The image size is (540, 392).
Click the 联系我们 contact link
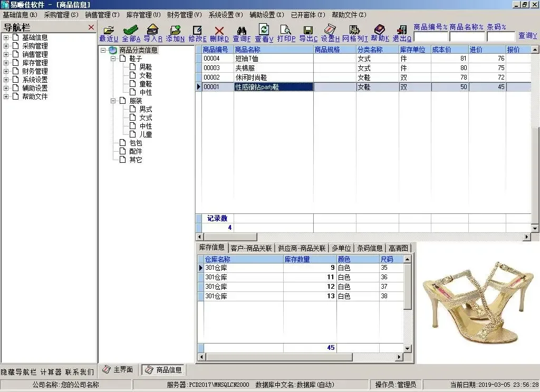(80, 372)
